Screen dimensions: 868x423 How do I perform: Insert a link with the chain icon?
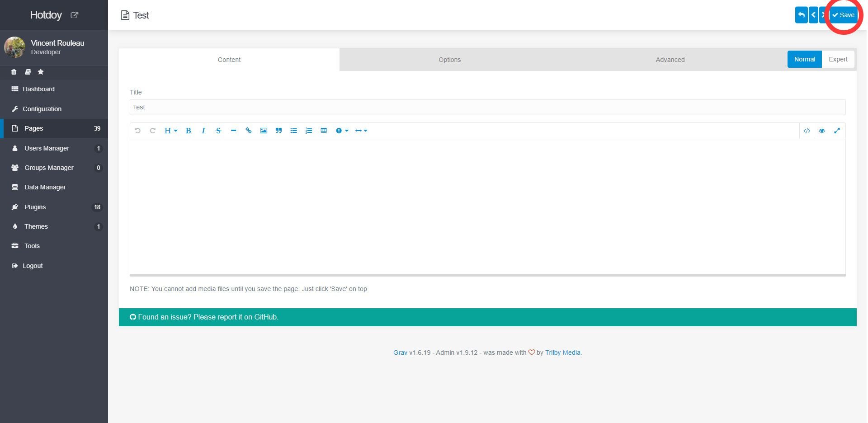pos(248,131)
